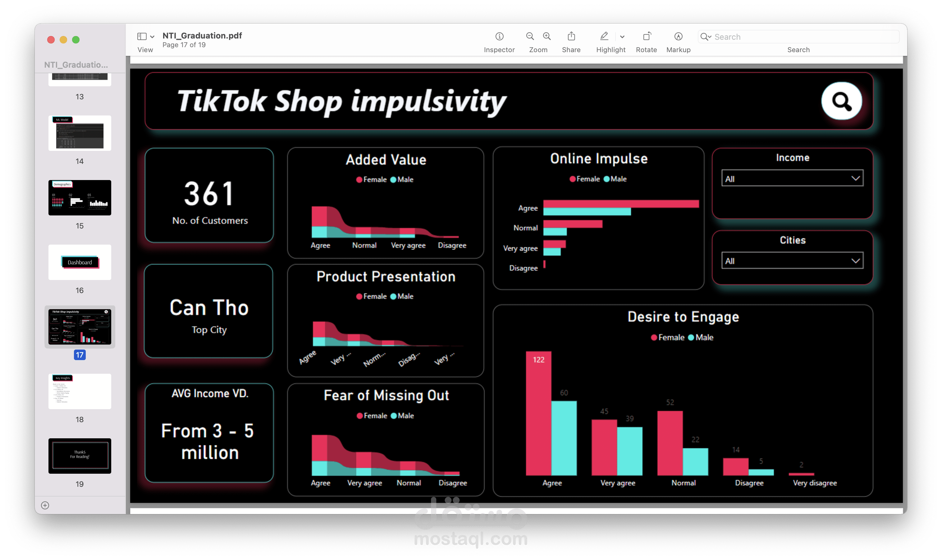This screenshot has height=560, width=942.
Task: Click the 122 female Agree bar
Action: (x=538, y=413)
